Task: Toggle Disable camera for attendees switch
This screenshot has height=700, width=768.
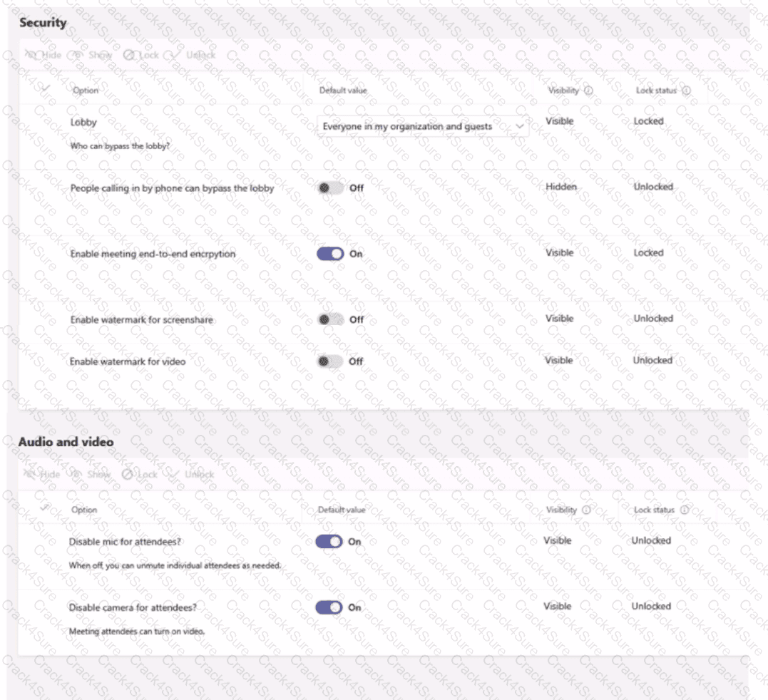Action: click(x=329, y=607)
